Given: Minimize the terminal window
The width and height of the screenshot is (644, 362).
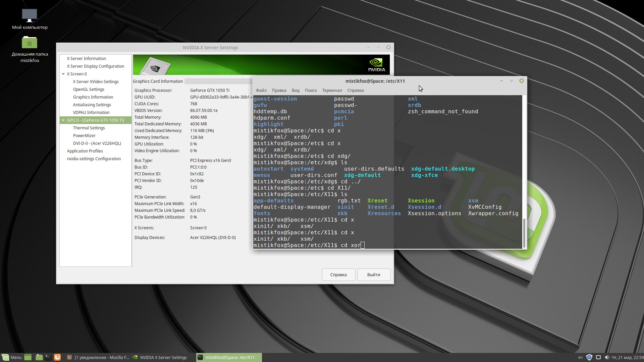Looking at the screenshot, I should tap(501, 81).
